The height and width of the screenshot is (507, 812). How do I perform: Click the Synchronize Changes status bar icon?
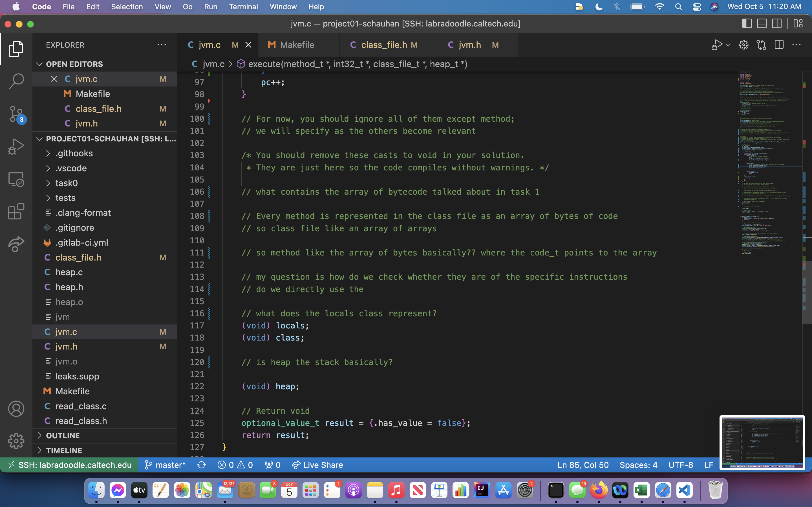point(201,465)
